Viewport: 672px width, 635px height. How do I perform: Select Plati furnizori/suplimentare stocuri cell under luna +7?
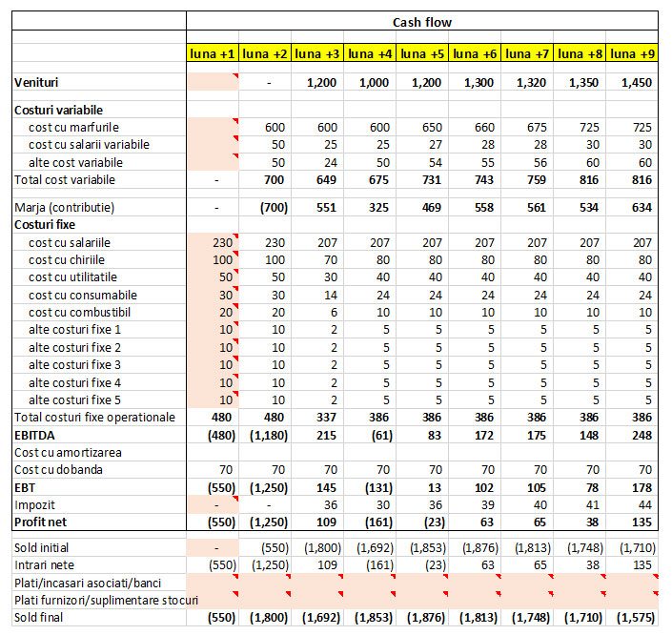pos(527,600)
